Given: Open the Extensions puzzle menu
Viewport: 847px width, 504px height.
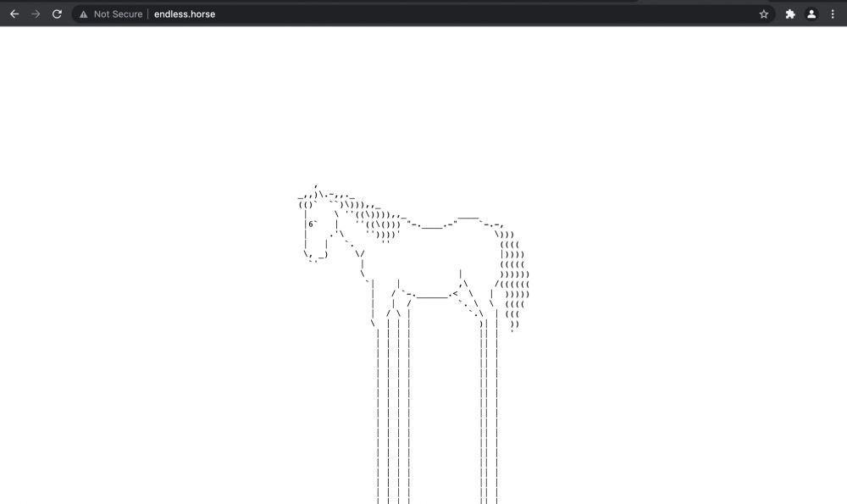Looking at the screenshot, I should (x=789, y=14).
